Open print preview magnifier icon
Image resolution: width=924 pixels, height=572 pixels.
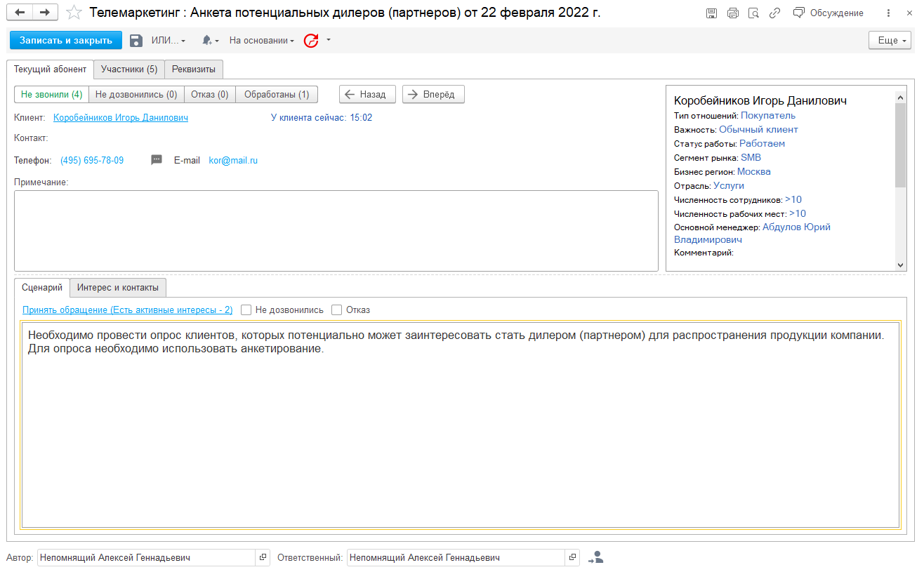coord(753,13)
